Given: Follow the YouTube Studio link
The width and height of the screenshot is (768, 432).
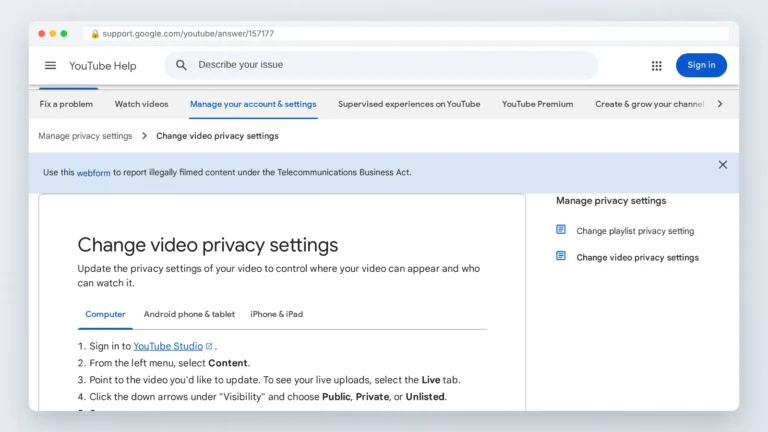Looking at the screenshot, I should (x=168, y=346).
